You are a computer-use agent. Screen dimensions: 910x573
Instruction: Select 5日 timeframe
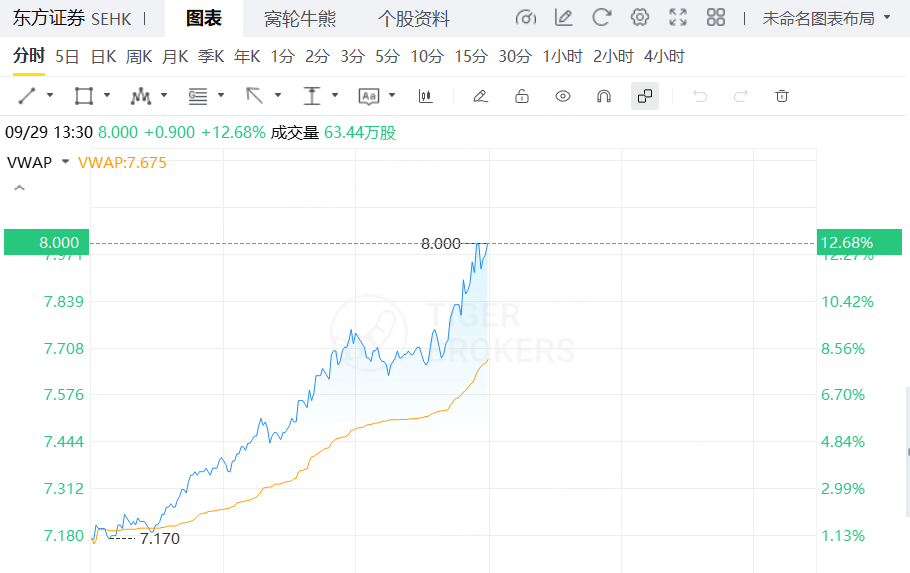tap(67, 57)
